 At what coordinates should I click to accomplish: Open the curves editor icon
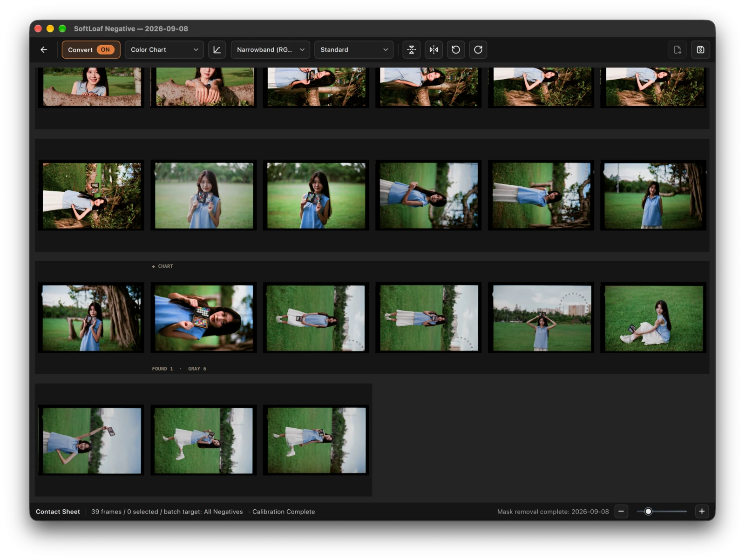pyautogui.click(x=217, y=50)
